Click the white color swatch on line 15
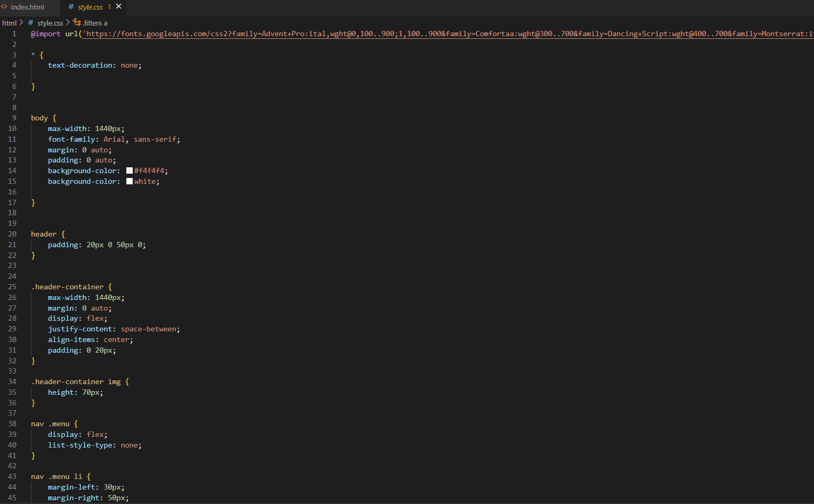 coord(130,182)
